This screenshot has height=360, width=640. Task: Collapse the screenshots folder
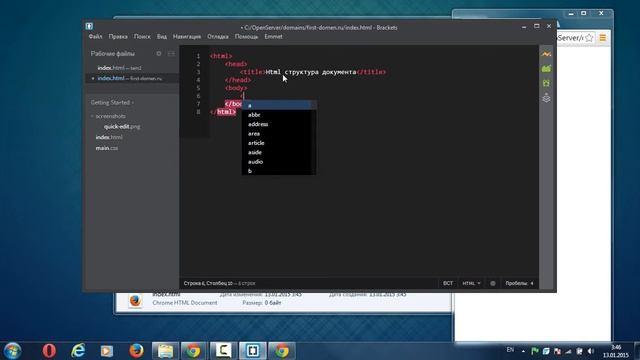tap(108, 116)
